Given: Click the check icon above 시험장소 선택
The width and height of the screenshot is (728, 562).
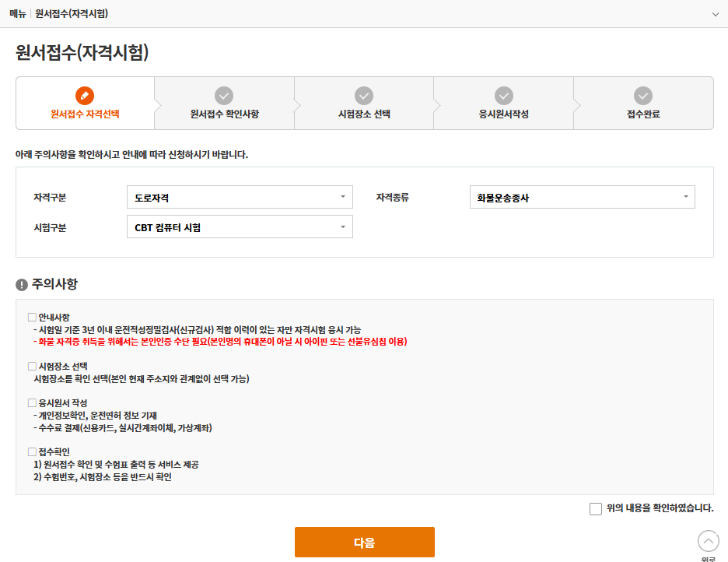Looking at the screenshot, I should [364, 96].
